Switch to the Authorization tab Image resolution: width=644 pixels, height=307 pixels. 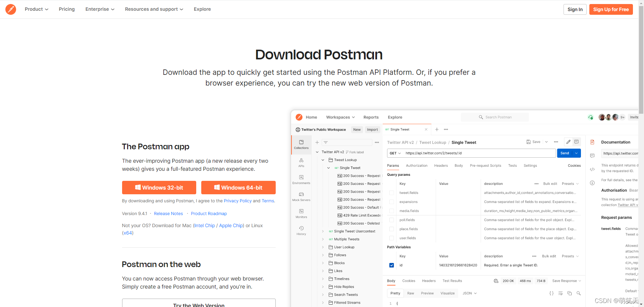(x=417, y=166)
